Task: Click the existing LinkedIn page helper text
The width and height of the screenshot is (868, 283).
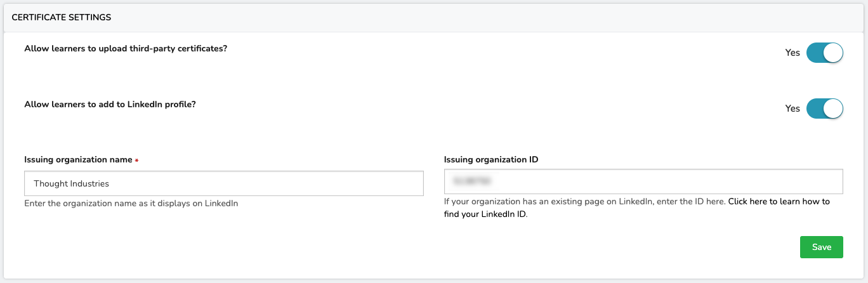Action: (x=584, y=202)
